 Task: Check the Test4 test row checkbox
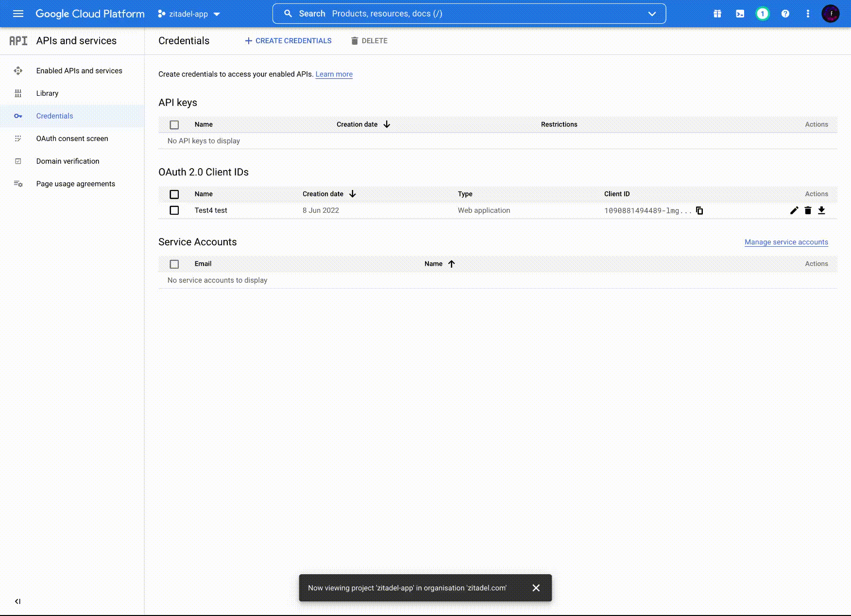[x=174, y=210]
